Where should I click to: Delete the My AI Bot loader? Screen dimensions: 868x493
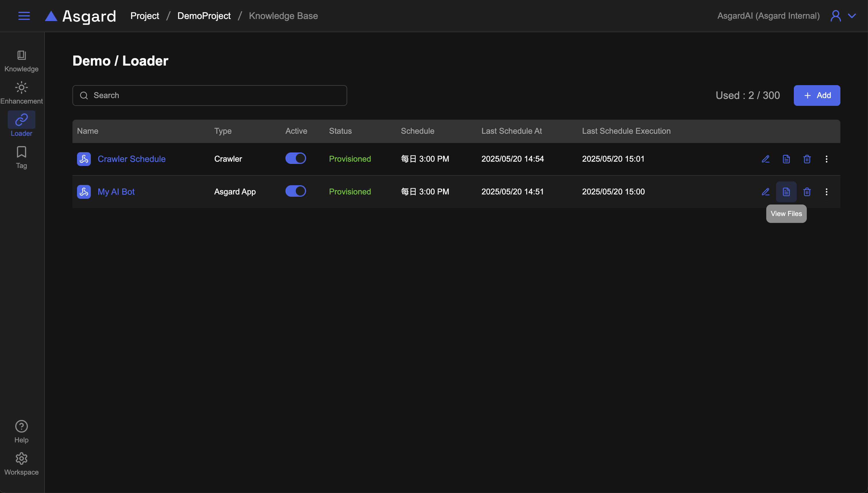click(807, 192)
